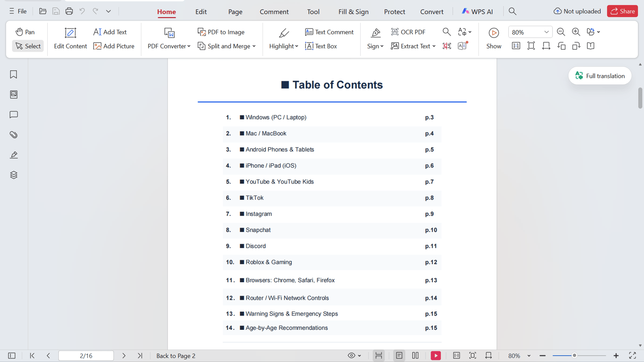Screen dimensions: 644x362
Task: Toggle the reading mode book icon
Action: coord(591,46)
